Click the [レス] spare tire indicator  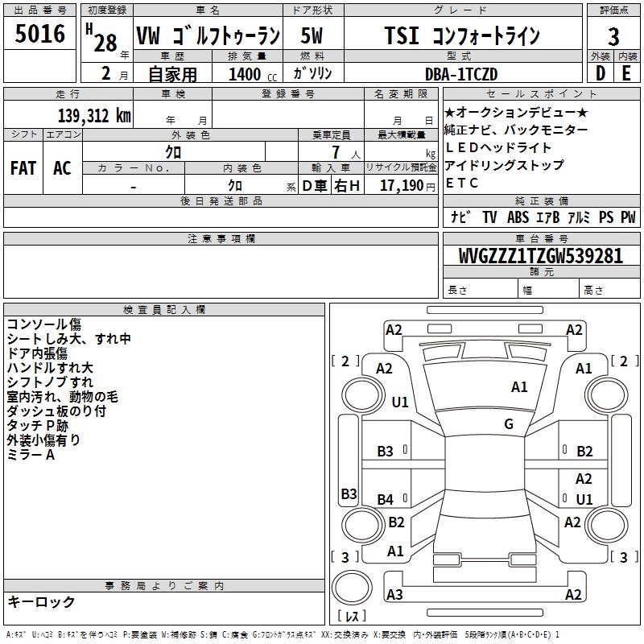point(352,617)
